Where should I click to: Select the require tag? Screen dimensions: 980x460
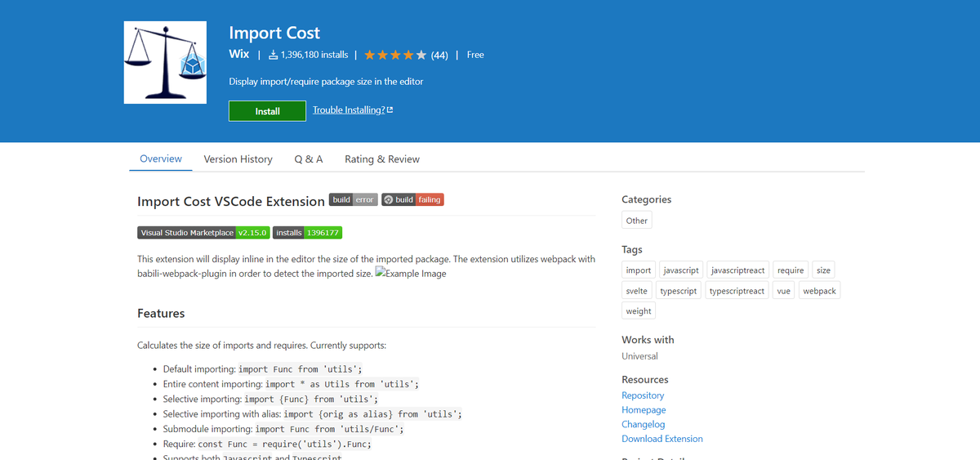791,270
